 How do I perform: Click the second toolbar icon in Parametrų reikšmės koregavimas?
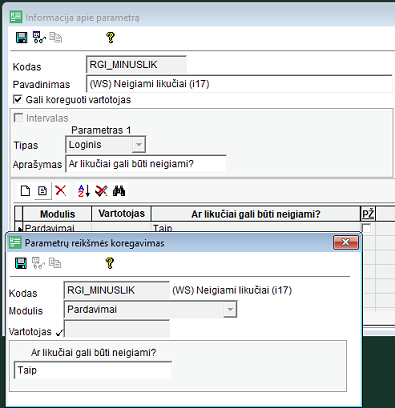click(38, 263)
